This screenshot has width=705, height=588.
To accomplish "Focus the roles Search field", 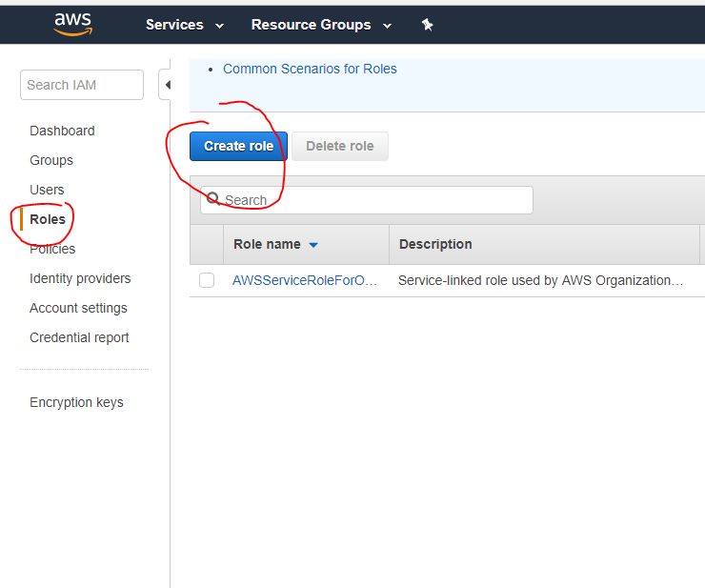I will pyautogui.click(x=367, y=200).
